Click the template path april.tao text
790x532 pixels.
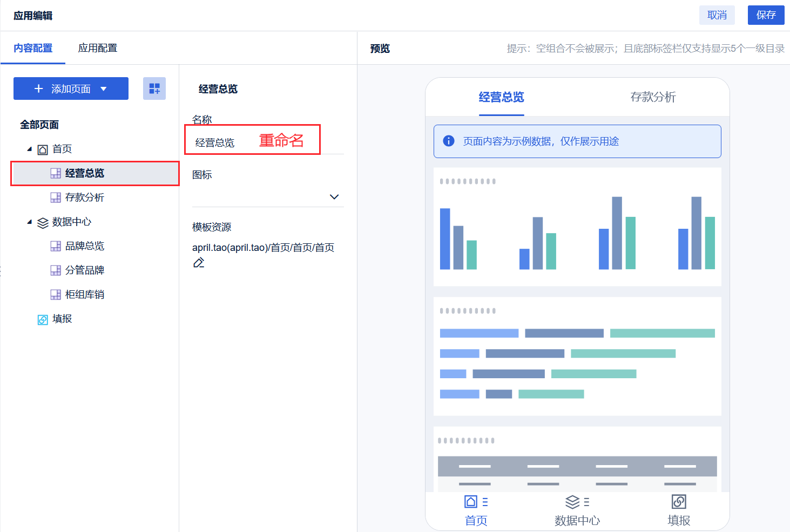coord(264,248)
